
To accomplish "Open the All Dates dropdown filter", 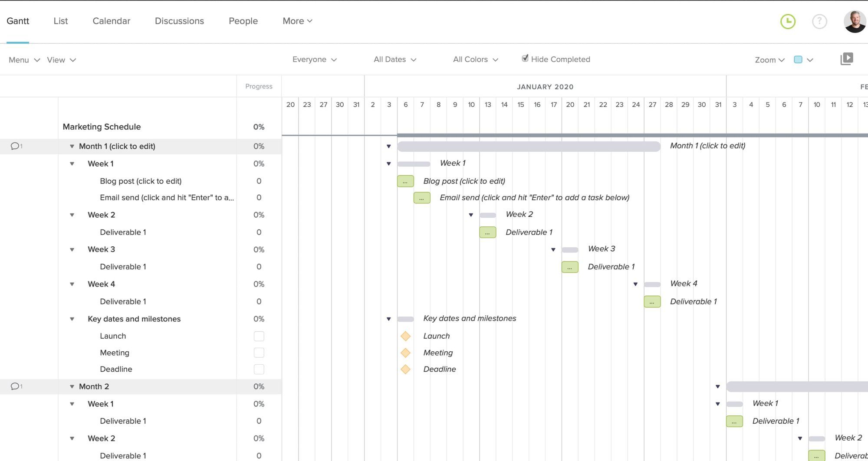I will 394,59.
